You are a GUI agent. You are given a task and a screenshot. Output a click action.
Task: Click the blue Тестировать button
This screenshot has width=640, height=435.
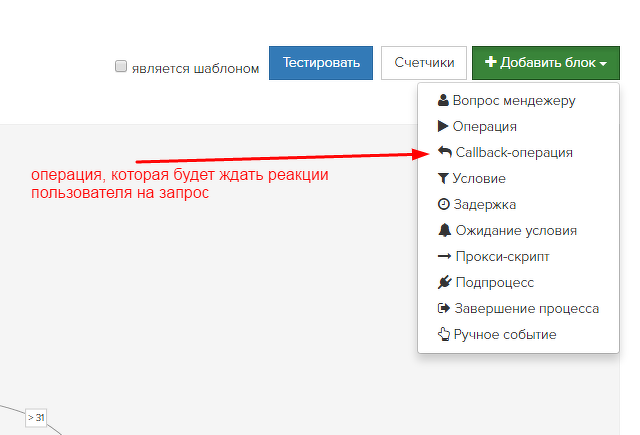321,63
